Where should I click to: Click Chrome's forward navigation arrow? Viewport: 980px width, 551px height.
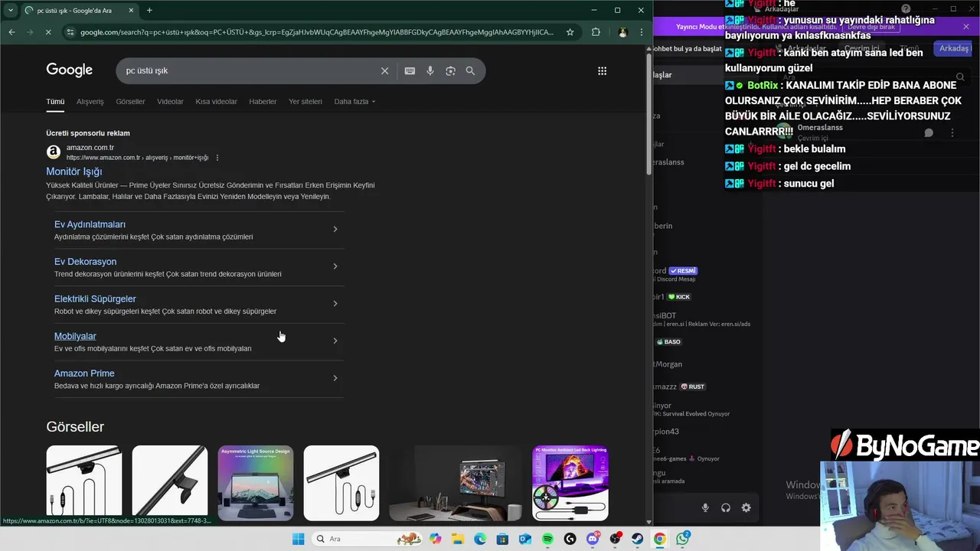click(29, 32)
